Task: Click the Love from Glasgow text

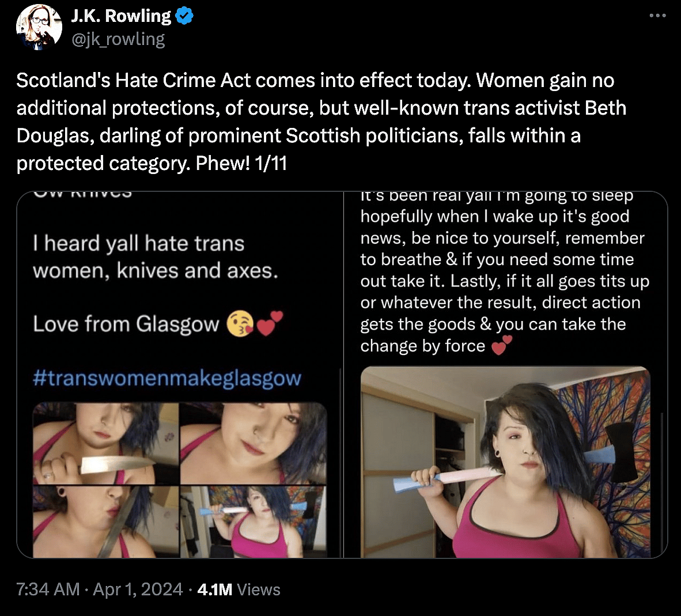Action: (130, 323)
